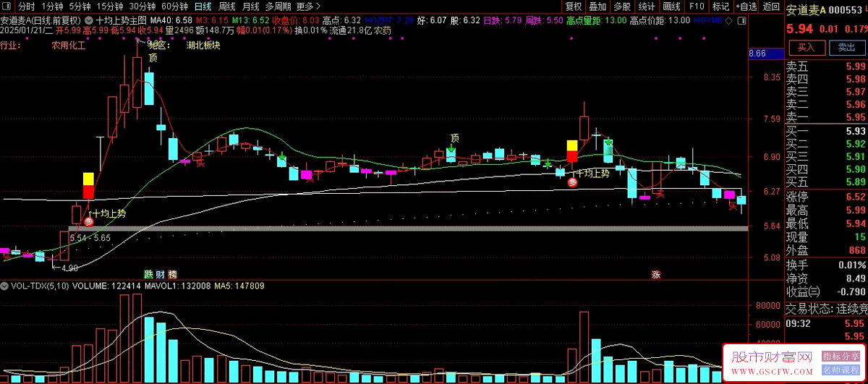This screenshot has height=384, width=868.
Task: Open the 统计 statistics tool
Action: (647, 7)
